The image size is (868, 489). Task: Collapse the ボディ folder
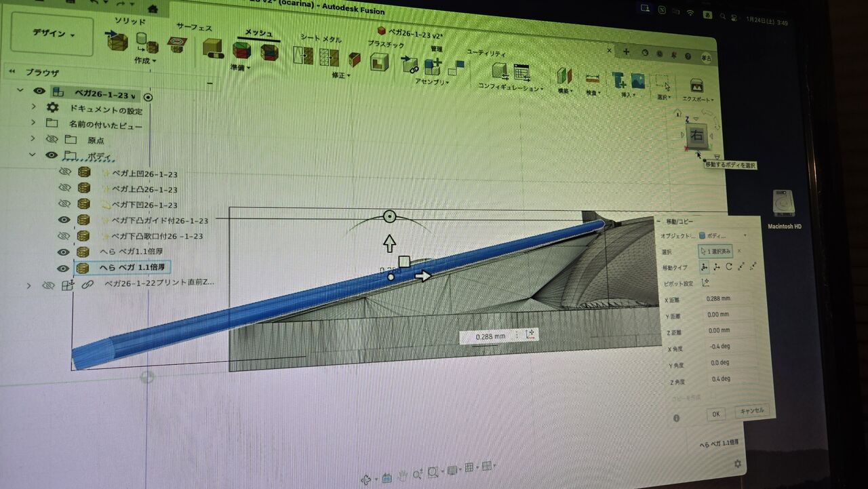[32, 154]
